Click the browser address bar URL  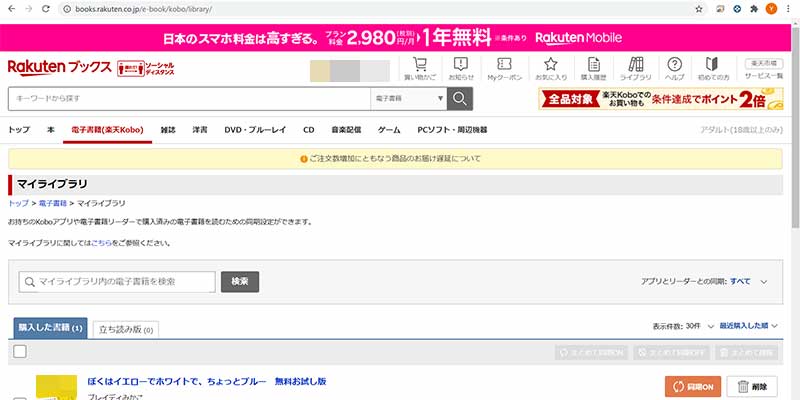click(x=143, y=9)
